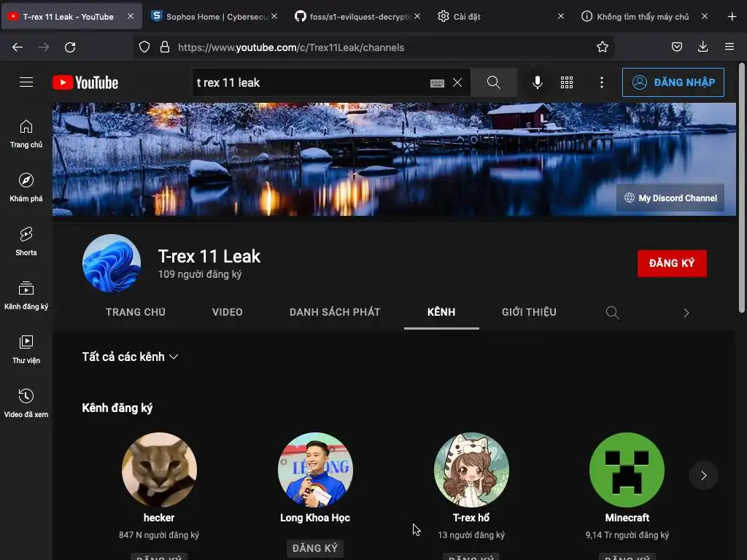Click the browser forward arrow
The image size is (747, 560).
point(44,47)
